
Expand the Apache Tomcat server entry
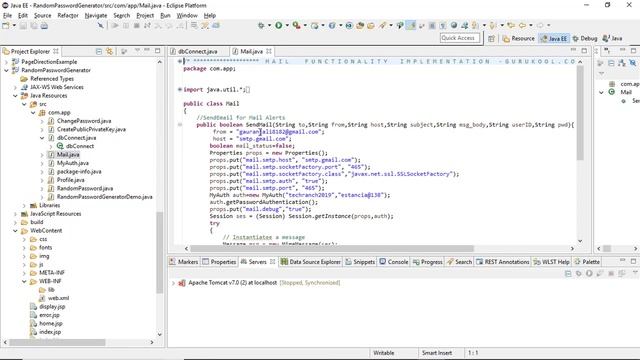pyautogui.click(x=173, y=283)
